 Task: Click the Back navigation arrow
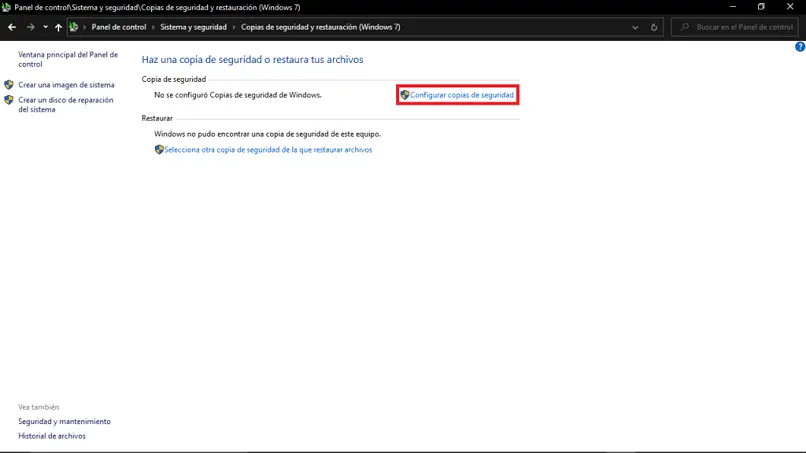click(x=12, y=27)
